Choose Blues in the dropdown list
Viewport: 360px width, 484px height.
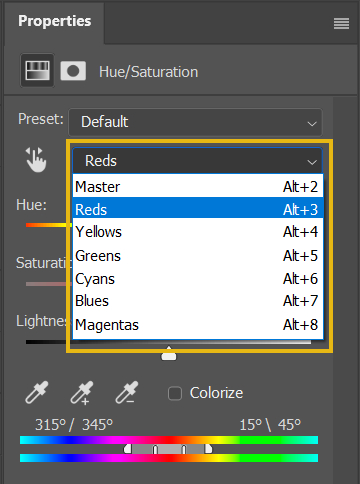click(198, 301)
